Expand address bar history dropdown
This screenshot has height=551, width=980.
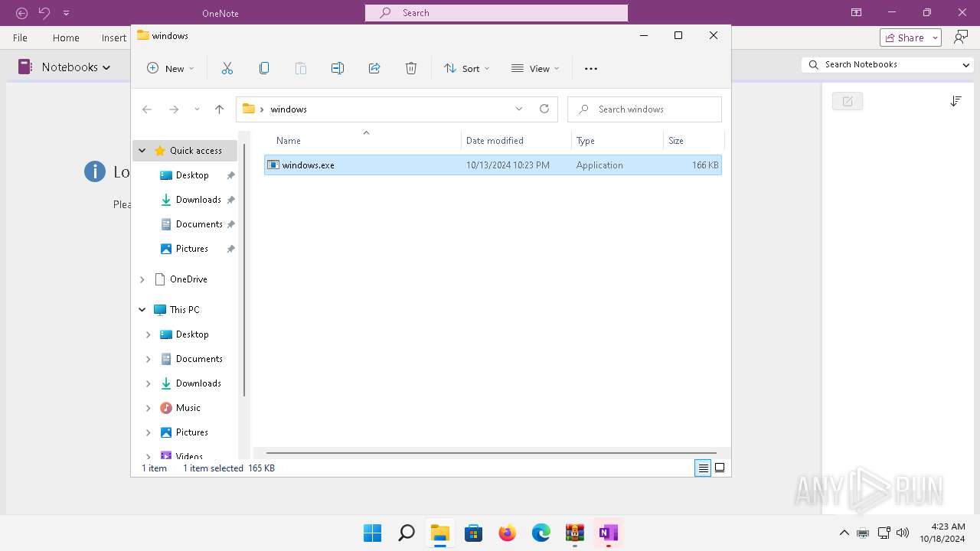tap(519, 109)
